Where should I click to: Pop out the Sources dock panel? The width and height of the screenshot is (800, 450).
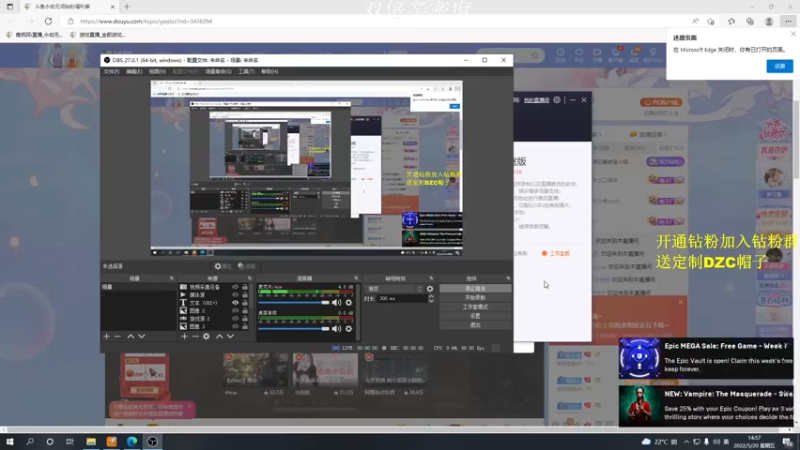(249, 279)
